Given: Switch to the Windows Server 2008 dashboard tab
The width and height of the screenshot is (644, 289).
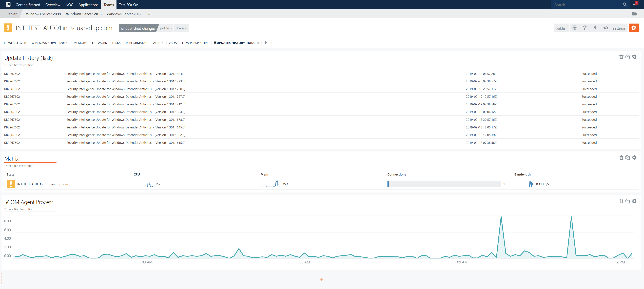Looking at the screenshot, I should (43, 14).
